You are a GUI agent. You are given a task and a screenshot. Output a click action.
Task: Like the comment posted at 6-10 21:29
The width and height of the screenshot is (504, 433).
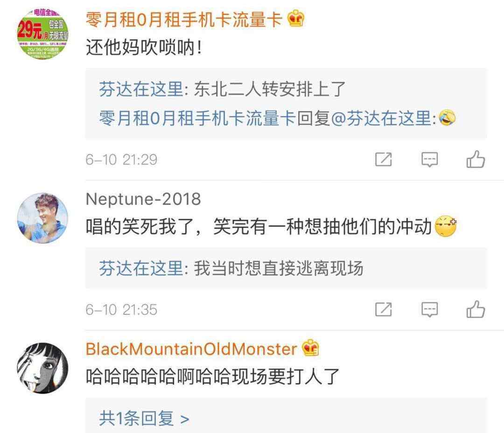coord(476,160)
